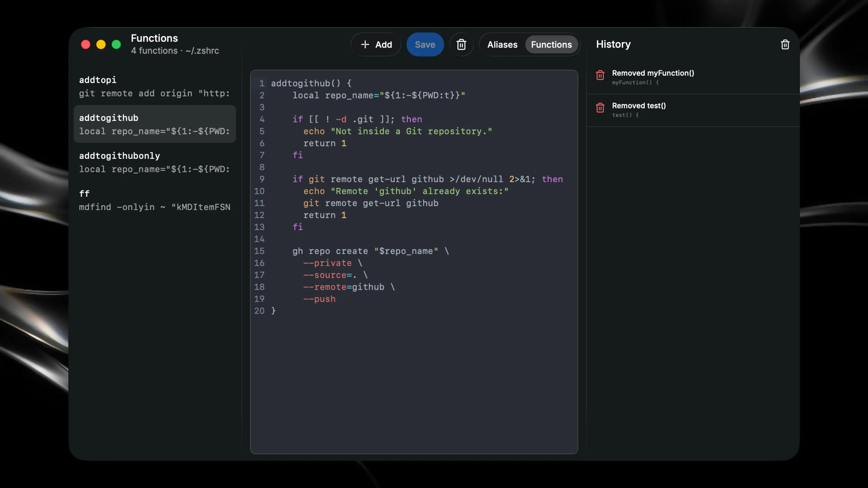Maximize the window with the green button
Image resolution: width=868 pixels, height=488 pixels.
(116, 44)
